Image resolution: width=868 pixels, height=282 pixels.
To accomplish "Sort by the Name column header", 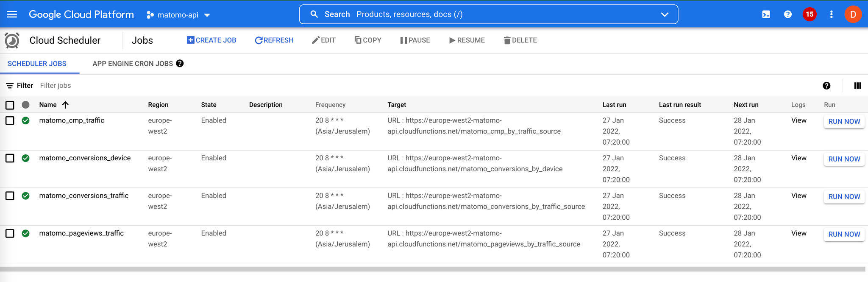I will [48, 105].
